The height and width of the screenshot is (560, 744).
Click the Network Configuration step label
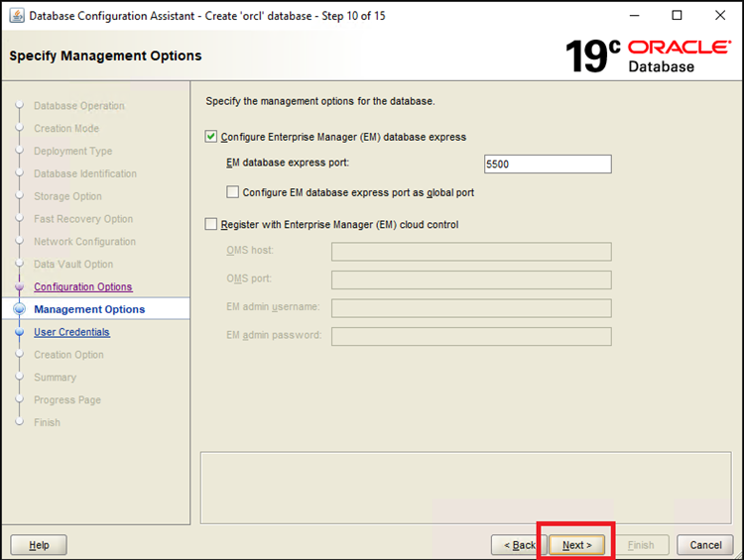(85, 242)
